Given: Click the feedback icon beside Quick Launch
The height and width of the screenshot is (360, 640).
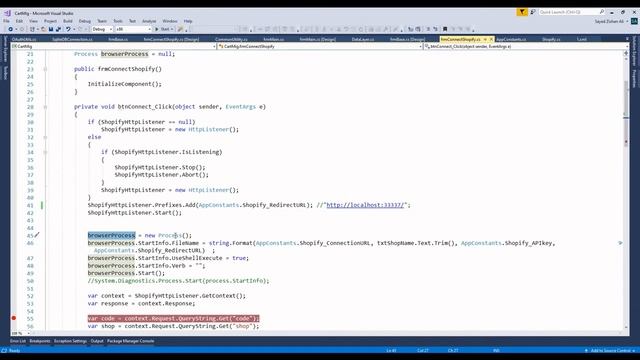Looking at the screenshot, I should (533, 12).
